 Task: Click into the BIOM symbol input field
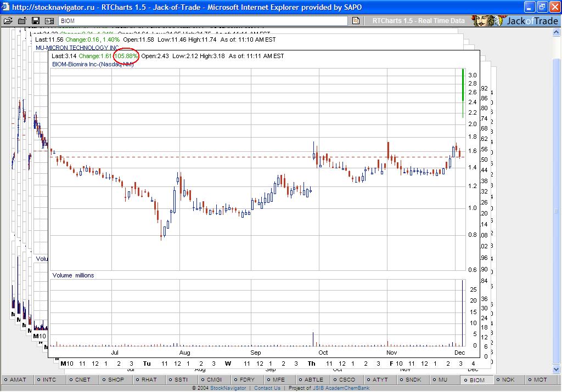pyautogui.click(x=202, y=21)
